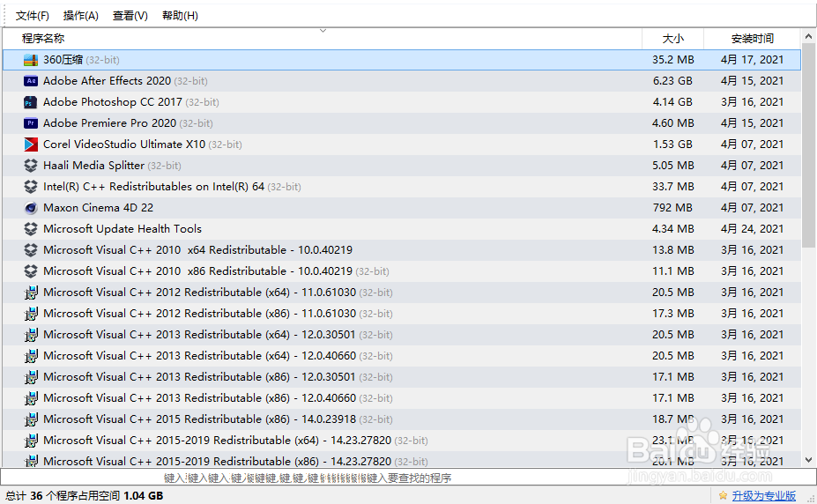Viewport: 817px width, 504px height.
Task: Click the 13.8 MB size value
Action: pos(672,250)
